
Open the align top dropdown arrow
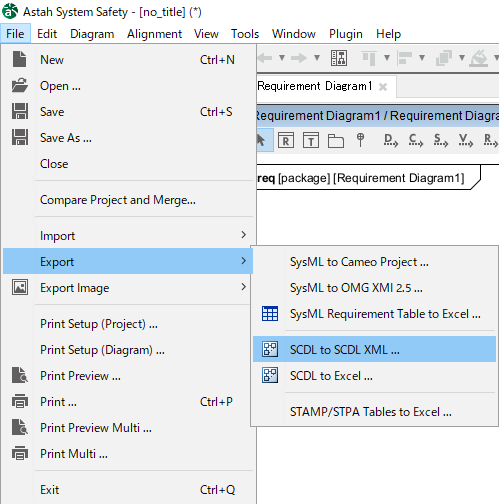387,58
